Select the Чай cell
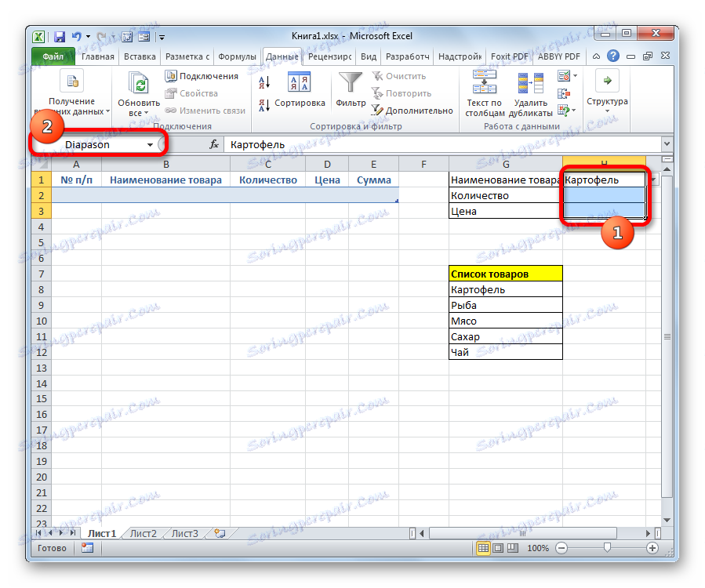The image size is (705, 588). pos(505,352)
